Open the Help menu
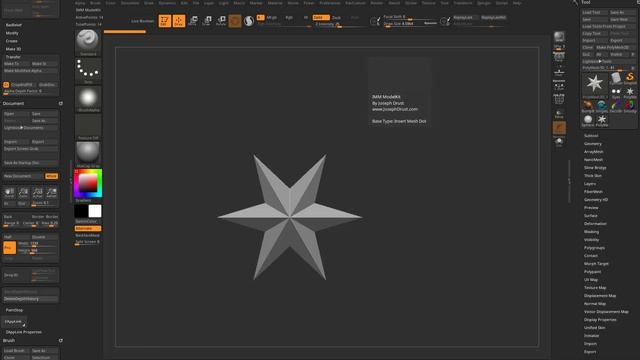 (517, 3)
